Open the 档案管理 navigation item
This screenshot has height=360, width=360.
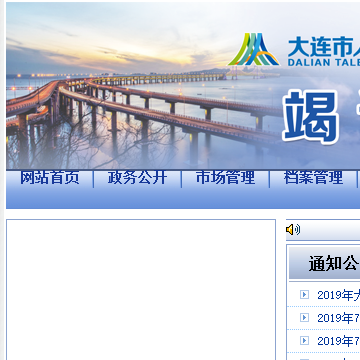313,178
